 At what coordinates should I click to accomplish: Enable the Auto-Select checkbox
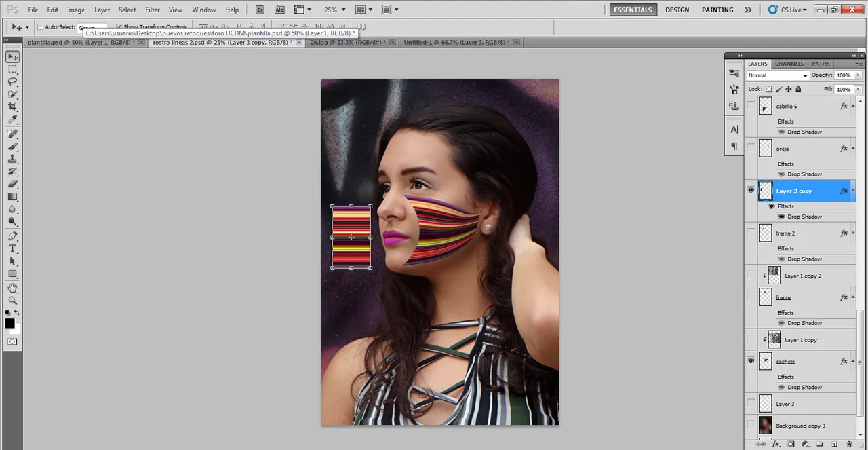tap(40, 27)
